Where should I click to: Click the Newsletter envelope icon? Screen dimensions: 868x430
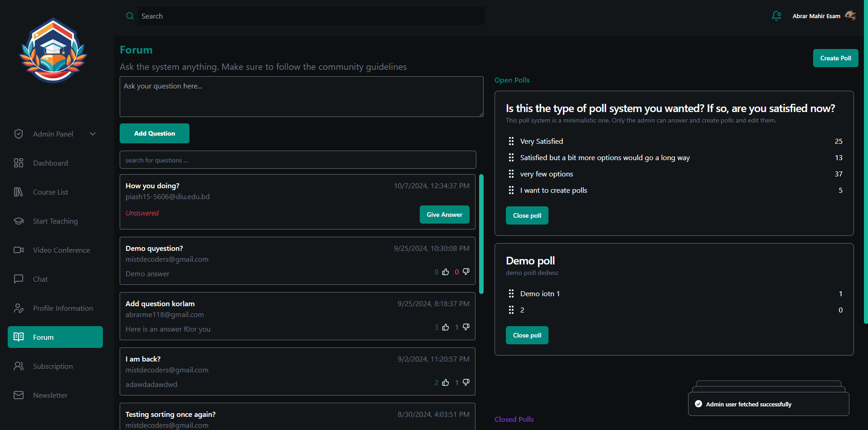click(x=19, y=395)
